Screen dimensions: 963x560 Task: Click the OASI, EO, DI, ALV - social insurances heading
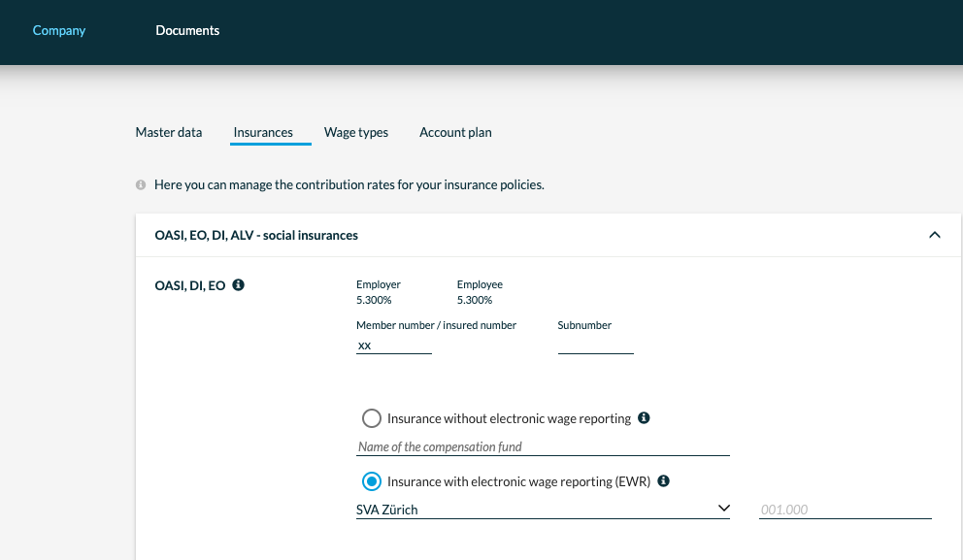(x=256, y=235)
